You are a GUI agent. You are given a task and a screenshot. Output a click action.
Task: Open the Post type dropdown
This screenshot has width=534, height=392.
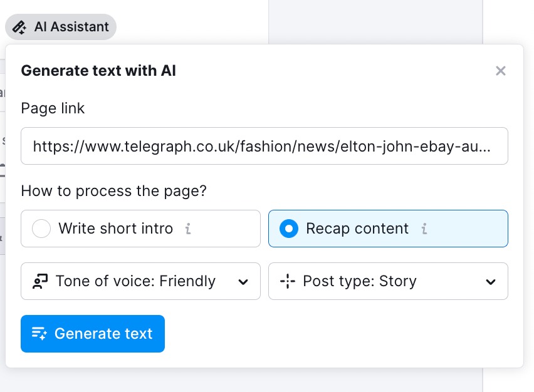[388, 281]
